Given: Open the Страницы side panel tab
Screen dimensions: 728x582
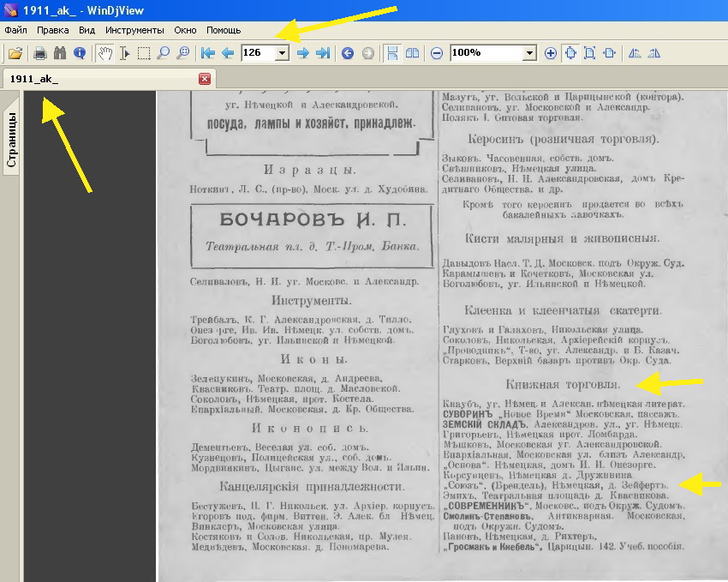Looking at the screenshot, I should 11,140.
